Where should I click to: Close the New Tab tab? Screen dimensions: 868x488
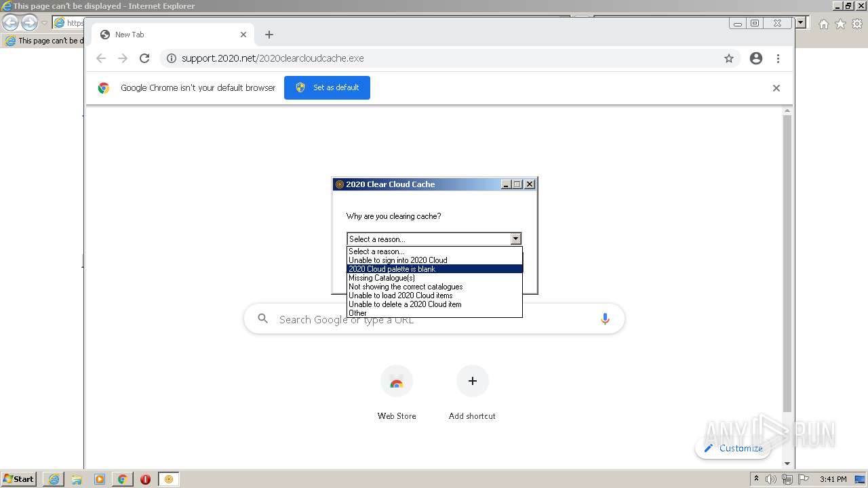tap(243, 35)
